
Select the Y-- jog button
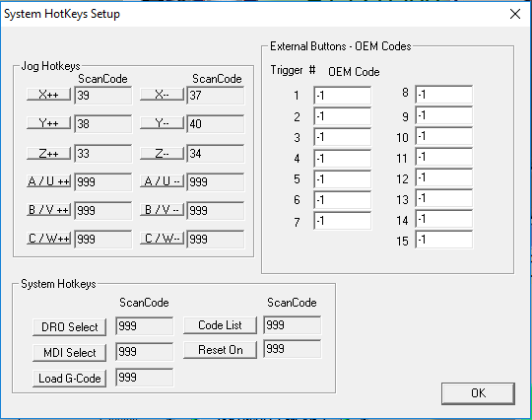(x=162, y=123)
